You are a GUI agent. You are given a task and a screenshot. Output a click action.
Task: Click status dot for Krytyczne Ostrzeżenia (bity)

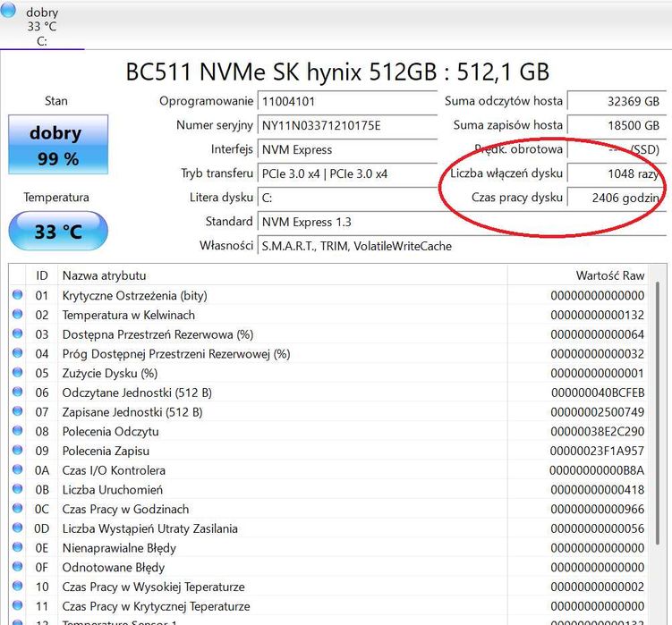[x=18, y=295]
